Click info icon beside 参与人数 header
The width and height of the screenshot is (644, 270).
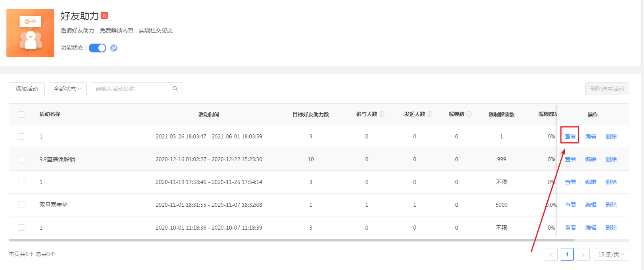pyautogui.click(x=382, y=114)
